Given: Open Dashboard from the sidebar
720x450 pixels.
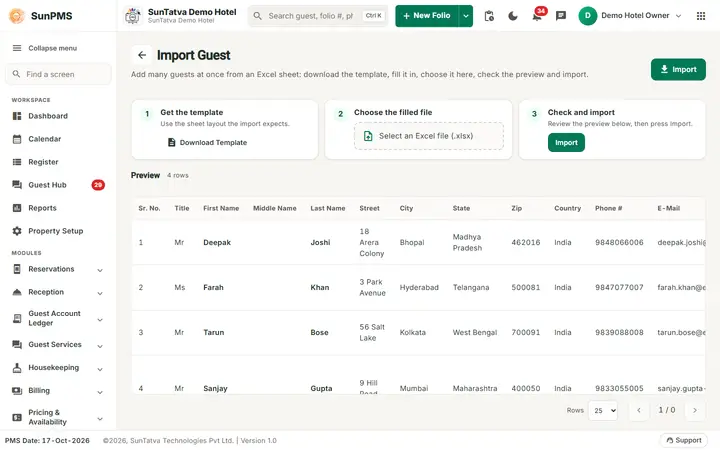Looking at the screenshot, I should click(58, 116).
